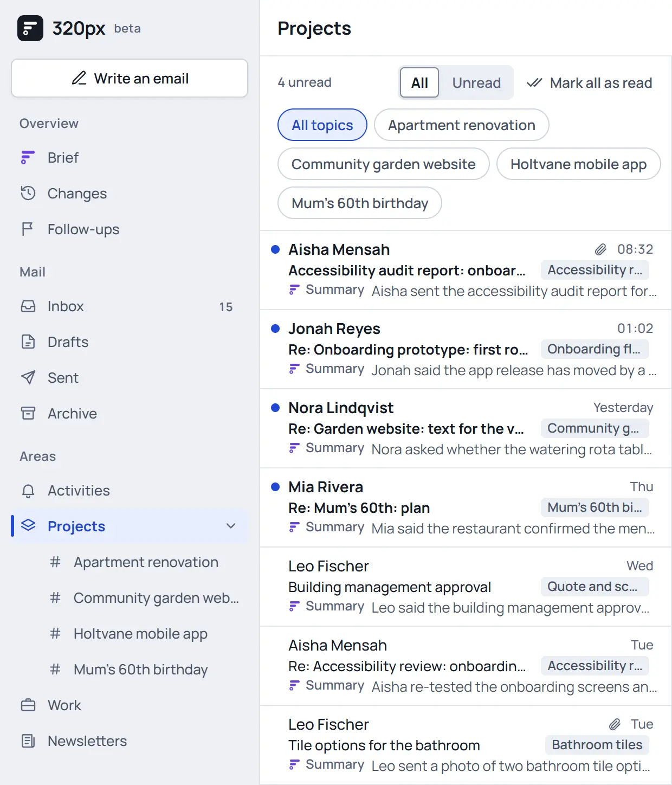The height and width of the screenshot is (785, 672).
Task: Open Newsletters area in sidebar
Action: pos(130,741)
